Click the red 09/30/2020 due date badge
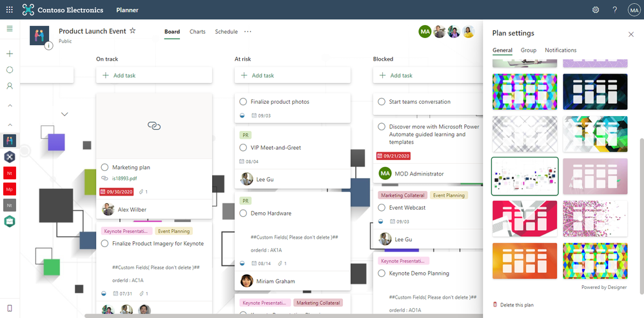This screenshot has width=644, height=318. tap(116, 192)
